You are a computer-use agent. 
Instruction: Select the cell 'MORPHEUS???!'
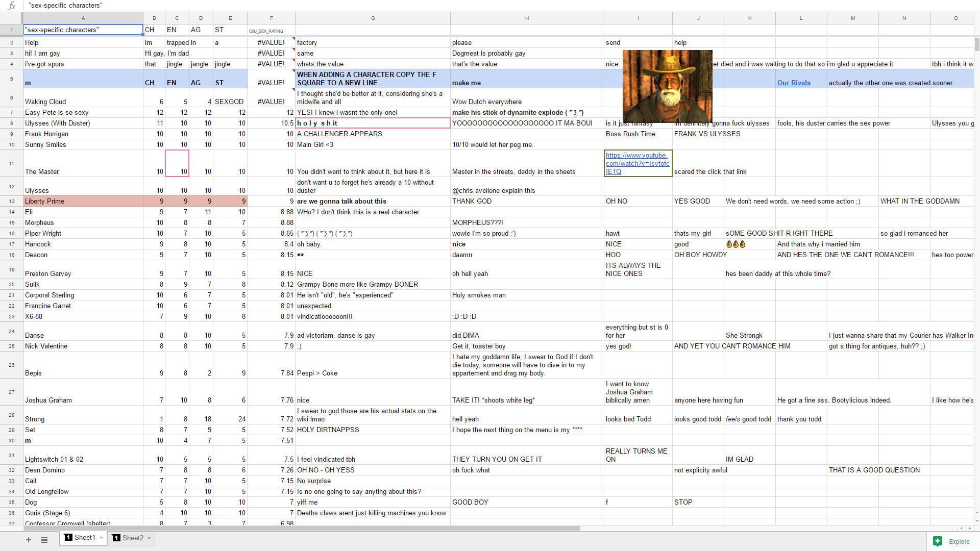527,223
